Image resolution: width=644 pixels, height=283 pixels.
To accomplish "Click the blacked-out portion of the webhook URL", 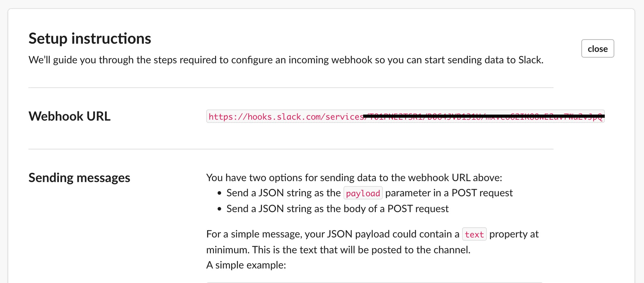I will [483, 116].
